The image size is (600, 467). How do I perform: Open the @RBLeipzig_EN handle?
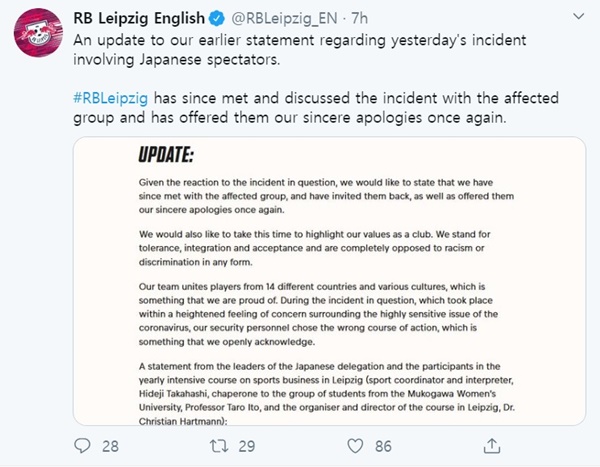point(284,18)
